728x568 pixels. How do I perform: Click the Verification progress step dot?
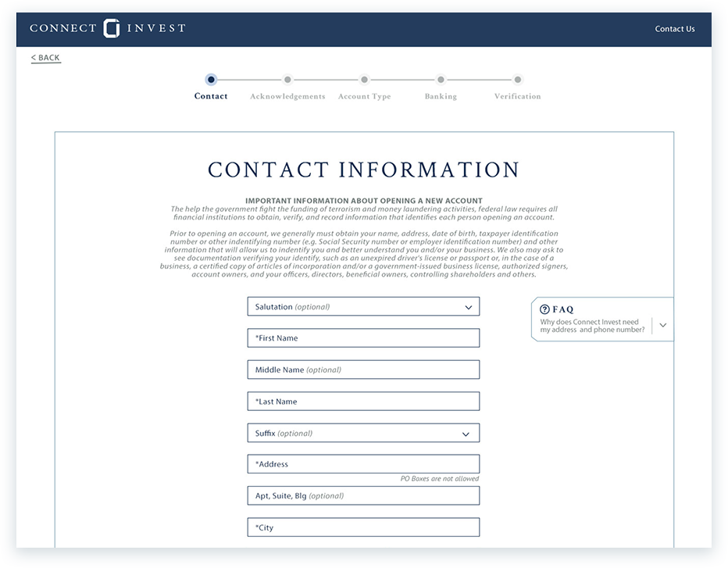(x=517, y=80)
